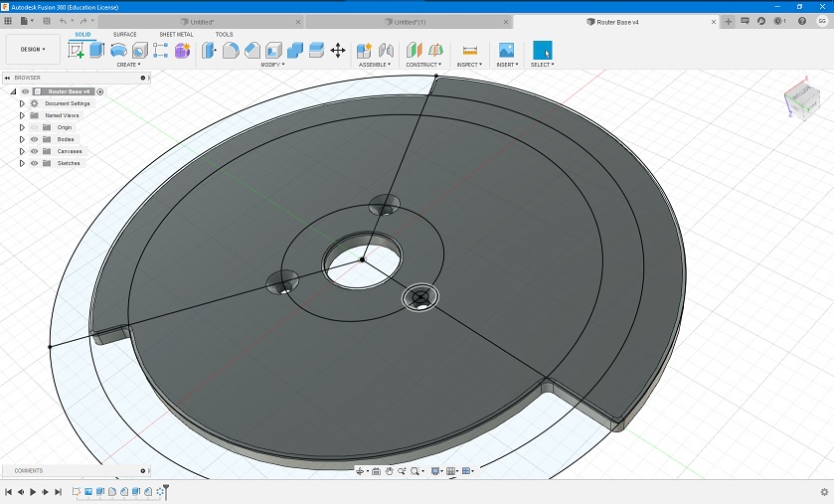This screenshot has height=504, width=834.
Task: Click the Insert image icon
Action: click(506, 50)
